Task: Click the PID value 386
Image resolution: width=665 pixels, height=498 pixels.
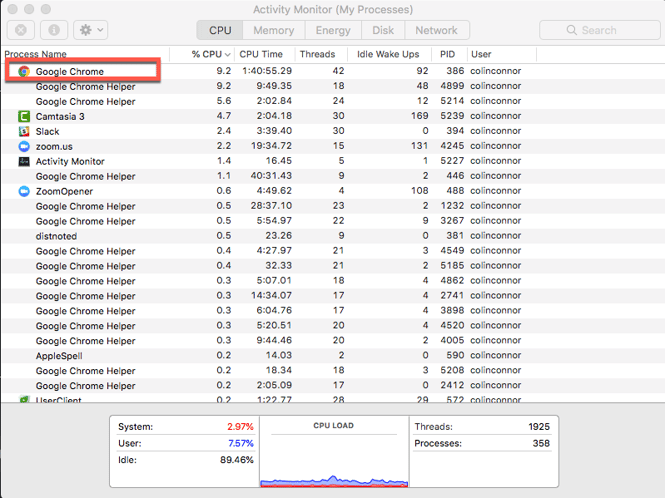Action: [455, 71]
